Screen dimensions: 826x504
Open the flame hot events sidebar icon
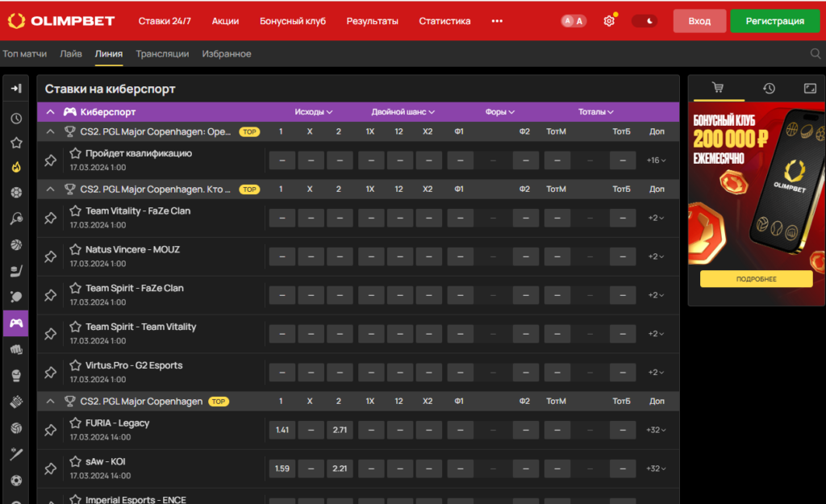point(16,167)
